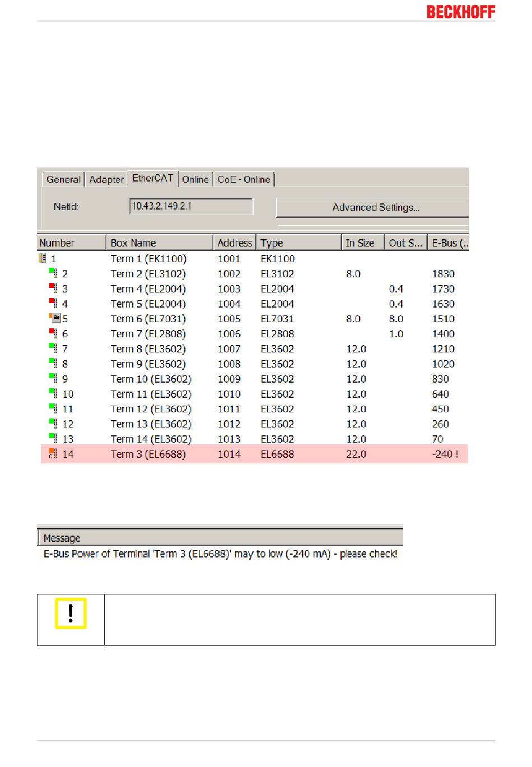Click the green terminal icon beside number 7

click(53, 348)
